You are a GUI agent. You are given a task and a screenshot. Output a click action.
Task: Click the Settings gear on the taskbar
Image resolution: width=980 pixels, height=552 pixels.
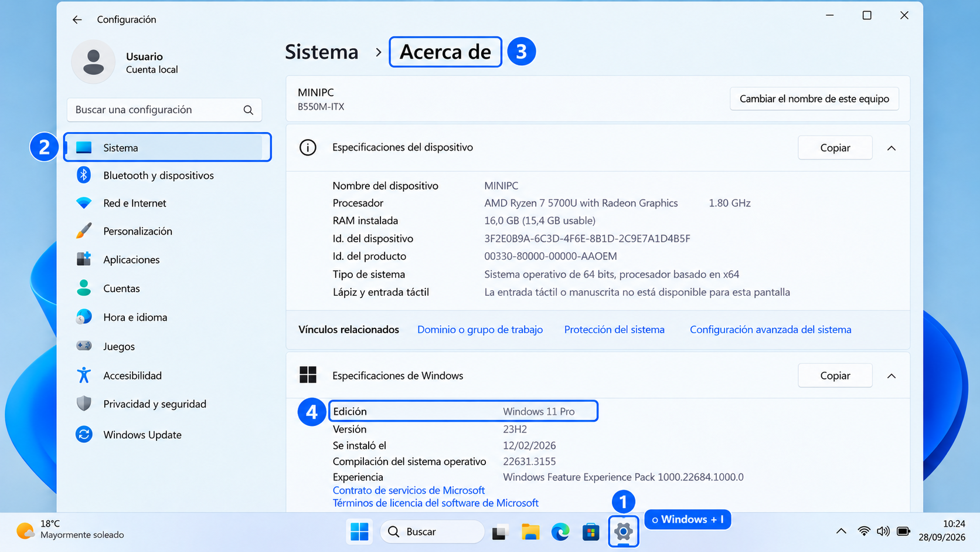[x=623, y=531]
